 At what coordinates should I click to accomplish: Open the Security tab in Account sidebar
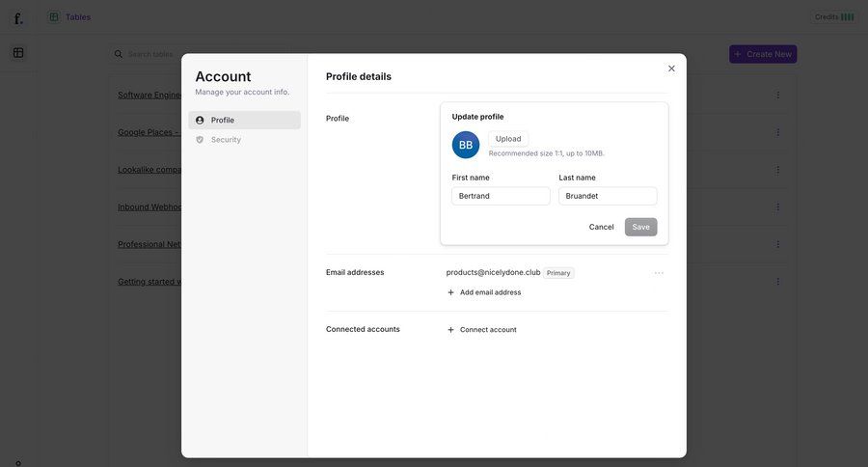click(244, 140)
